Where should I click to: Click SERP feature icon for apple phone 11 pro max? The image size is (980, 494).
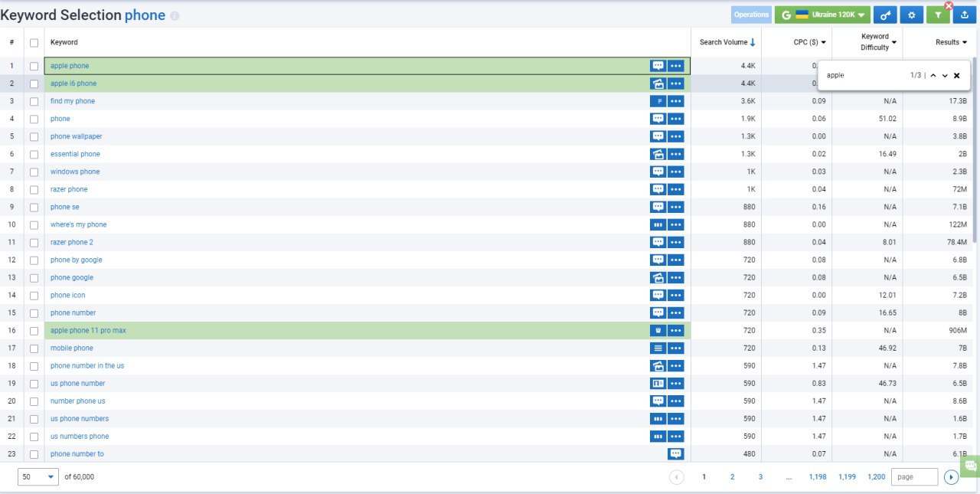[658, 330]
